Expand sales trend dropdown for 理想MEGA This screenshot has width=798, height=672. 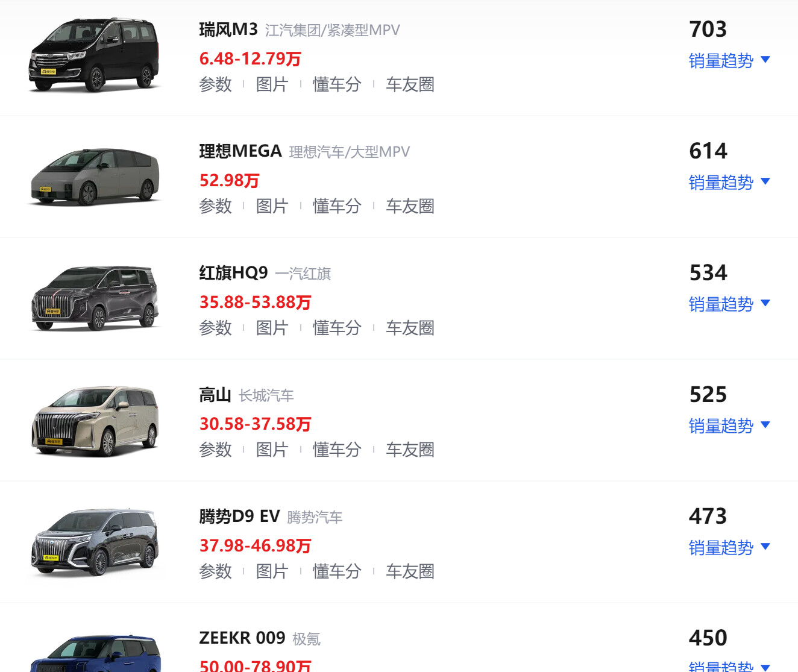click(x=729, y=182)
